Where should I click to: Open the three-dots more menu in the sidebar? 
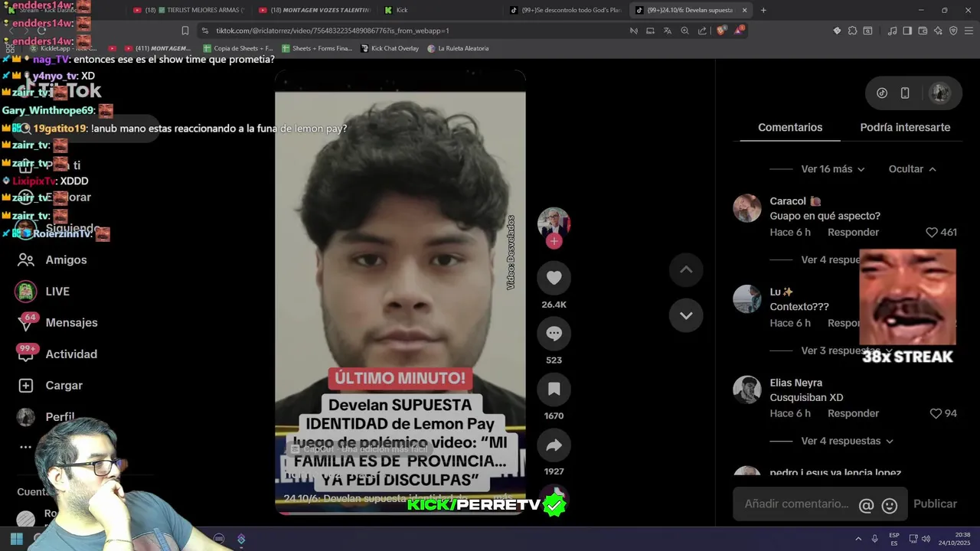click(25, 447)
